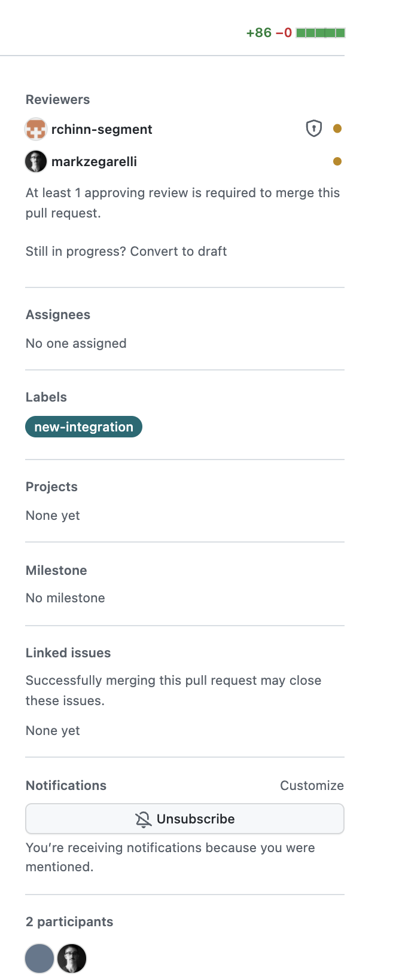Open the Milestone section heading
The image size is (396, 980).
tap(56, 571)
